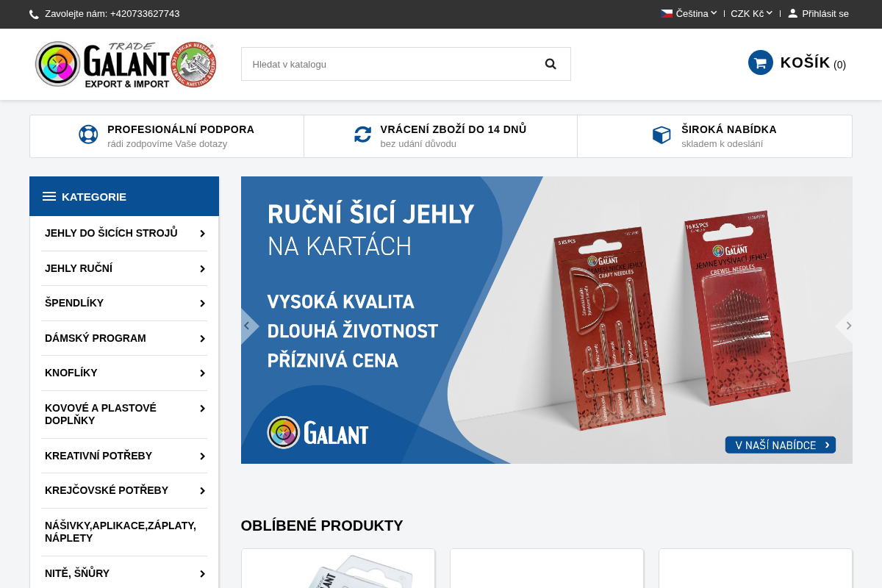
Task: Expand the Knoflíky chevron
Action: 202,373
